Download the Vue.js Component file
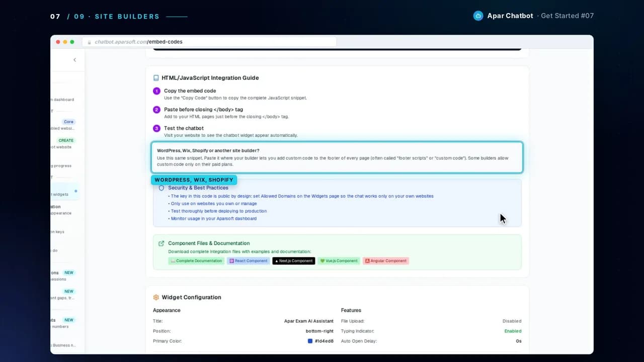The height and width of the screenshot is (362, 644). tap(339, 261)
